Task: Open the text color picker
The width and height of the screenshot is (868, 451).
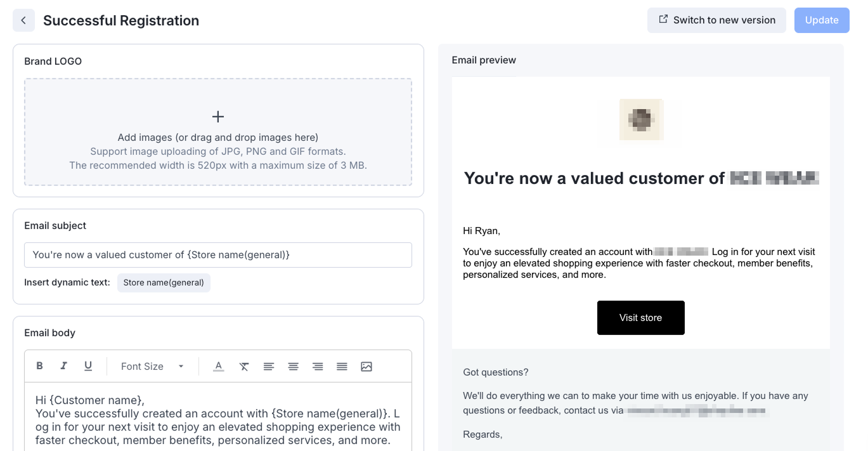Action: 219,366
